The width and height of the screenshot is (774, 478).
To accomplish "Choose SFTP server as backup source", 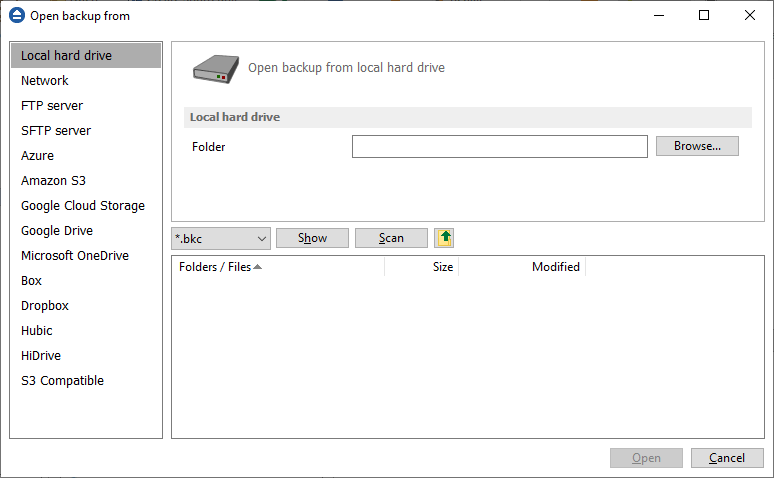I will 86,130.
